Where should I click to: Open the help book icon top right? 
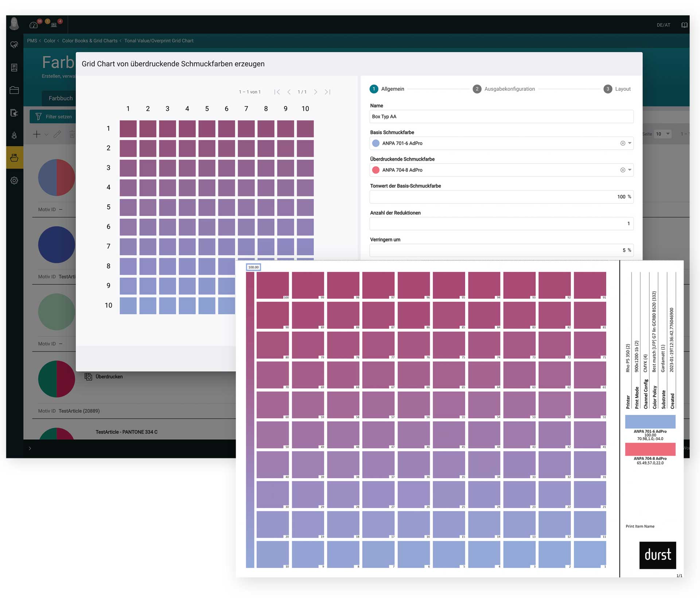pyautogui.click(x=684, y=25)
